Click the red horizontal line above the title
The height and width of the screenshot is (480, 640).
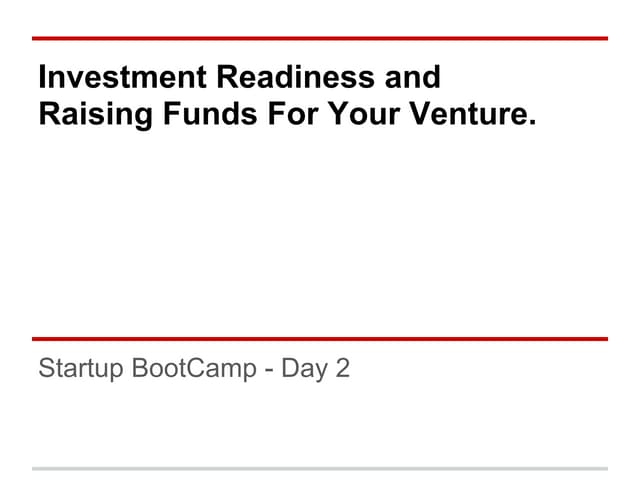(x=320, y=38)
